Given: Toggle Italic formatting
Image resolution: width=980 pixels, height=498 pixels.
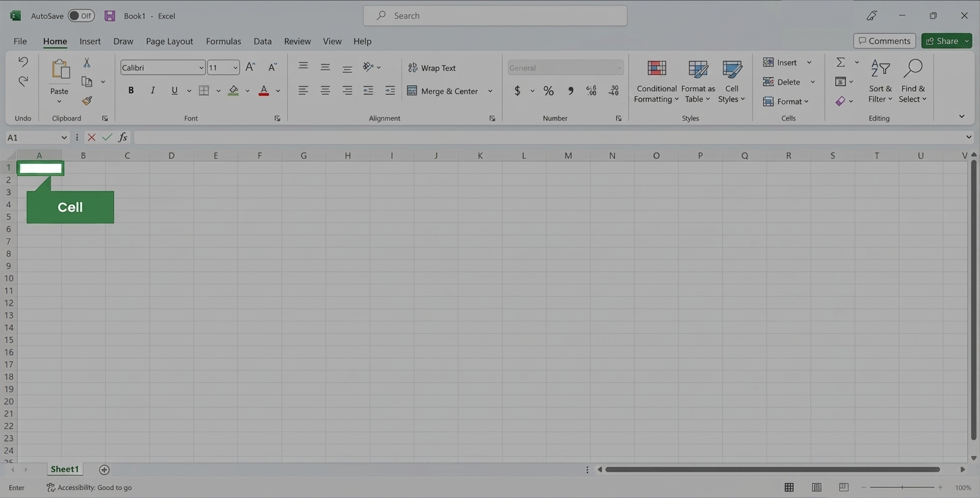Looking at the screenshot, I should pos(153,91).
